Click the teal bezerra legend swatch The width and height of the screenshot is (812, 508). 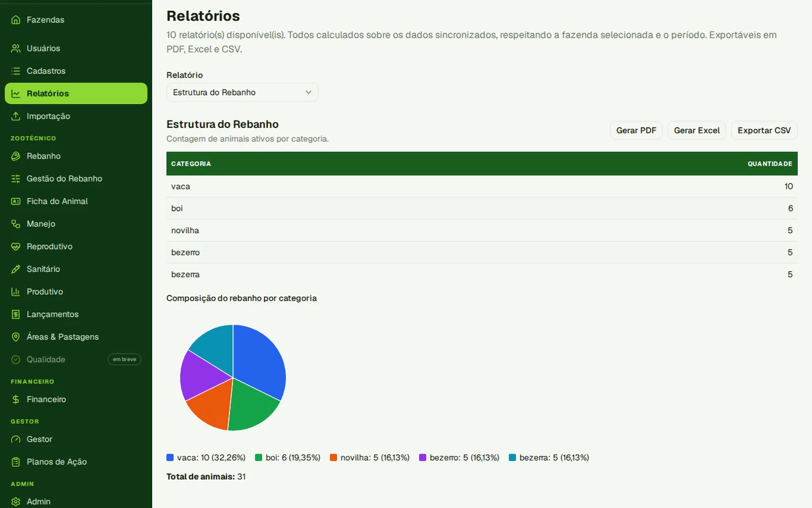[x=513, y=458]
